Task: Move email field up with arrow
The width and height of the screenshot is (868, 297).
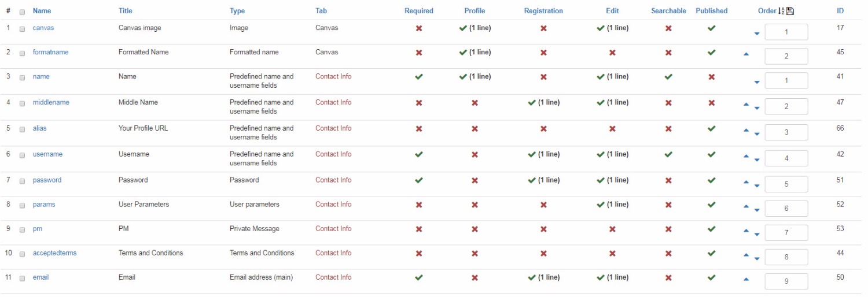Action: pos(746,280)
